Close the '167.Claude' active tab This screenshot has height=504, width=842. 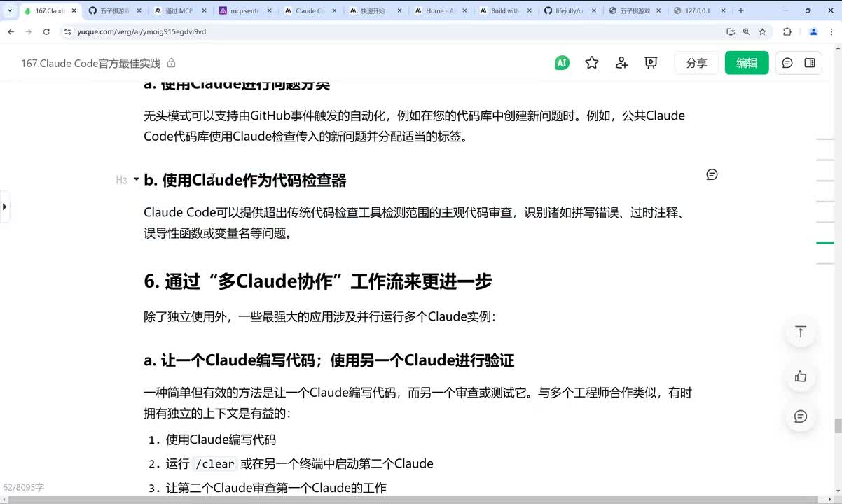74,11
